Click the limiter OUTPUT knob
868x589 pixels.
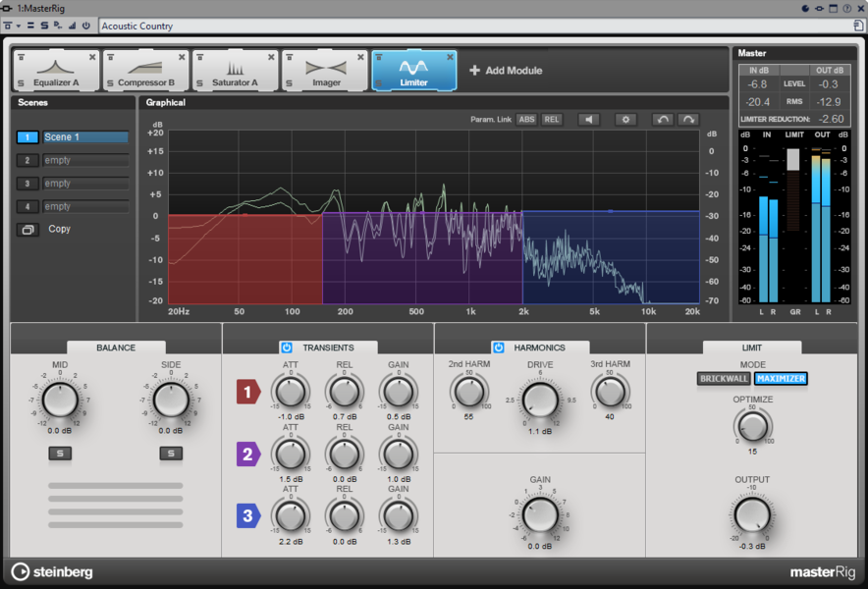[x=752, y=515]
